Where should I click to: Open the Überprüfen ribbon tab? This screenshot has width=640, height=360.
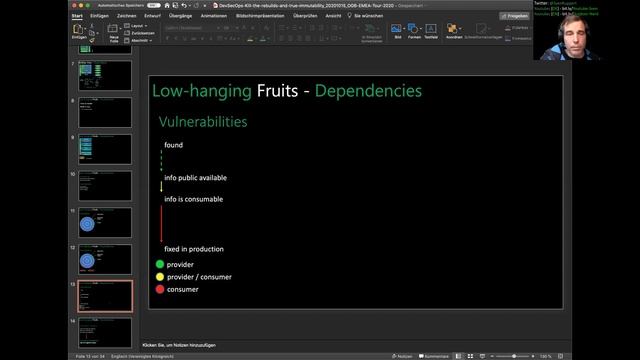305,16
